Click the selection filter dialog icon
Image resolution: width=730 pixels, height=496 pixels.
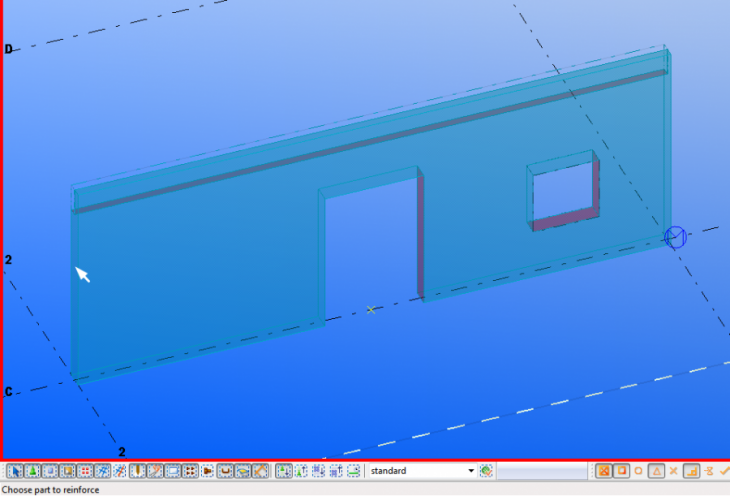[486, 471]
